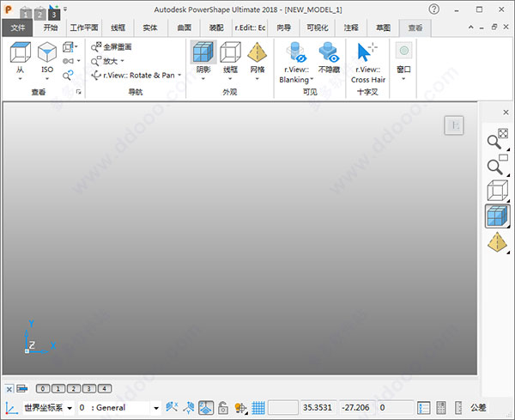Click the layer list icon beside layer buttons
The width and height of the screenshot is (515, 420).
[22, 389]
